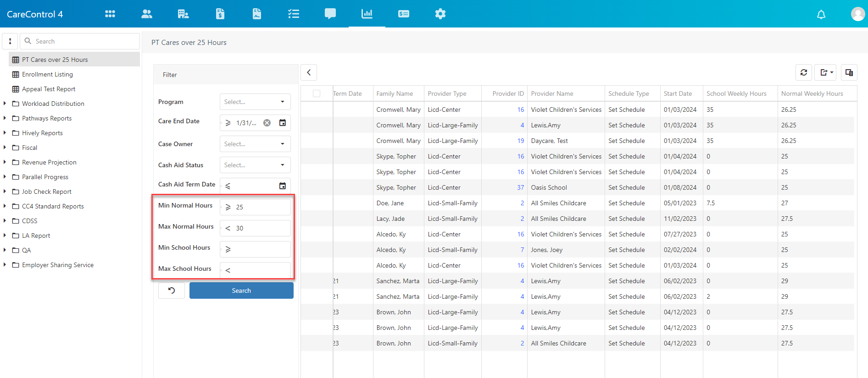Open the Enrollment Listing report
Image resolution: width=868 pixels, height=378 pixels.
tap(47, 74)
